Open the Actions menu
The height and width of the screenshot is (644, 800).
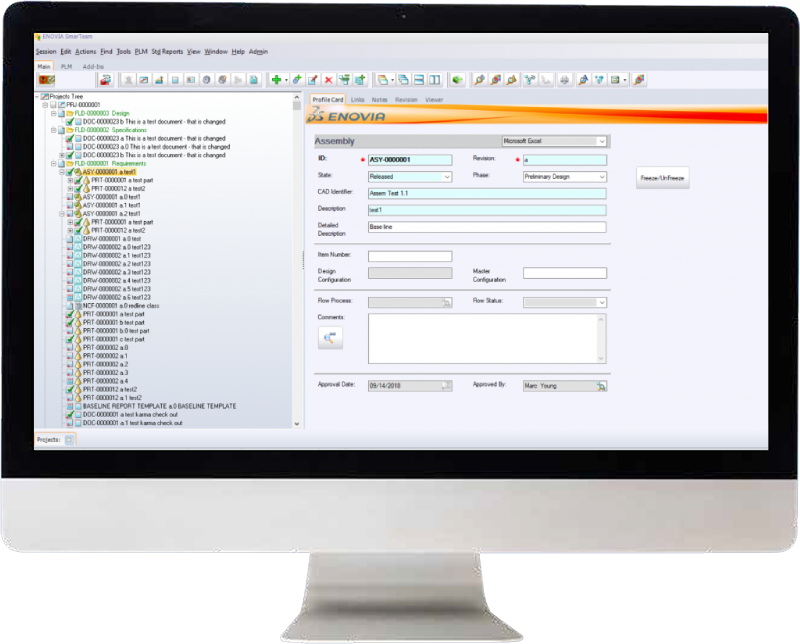point(86,52)
